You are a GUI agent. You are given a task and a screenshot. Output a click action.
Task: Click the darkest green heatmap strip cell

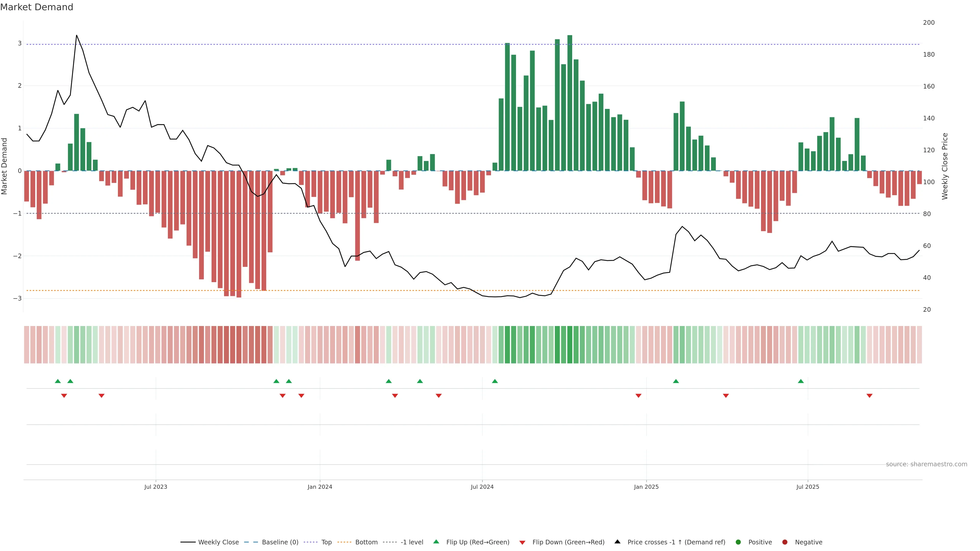click(570, 345)
